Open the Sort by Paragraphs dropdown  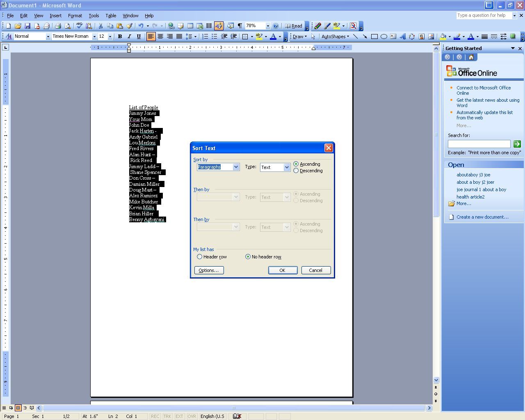(236, 167)
